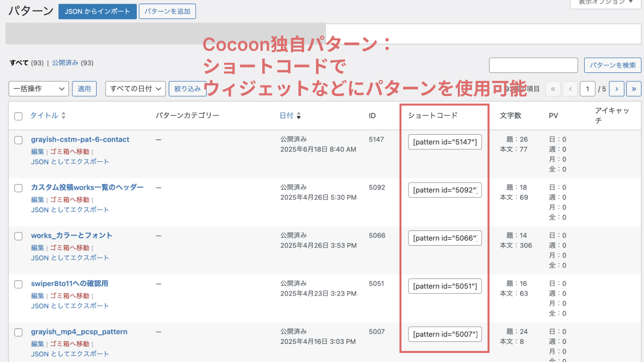Select the すべて filter link
Viewport: 644px width, 362px height.
coord(19,63)
